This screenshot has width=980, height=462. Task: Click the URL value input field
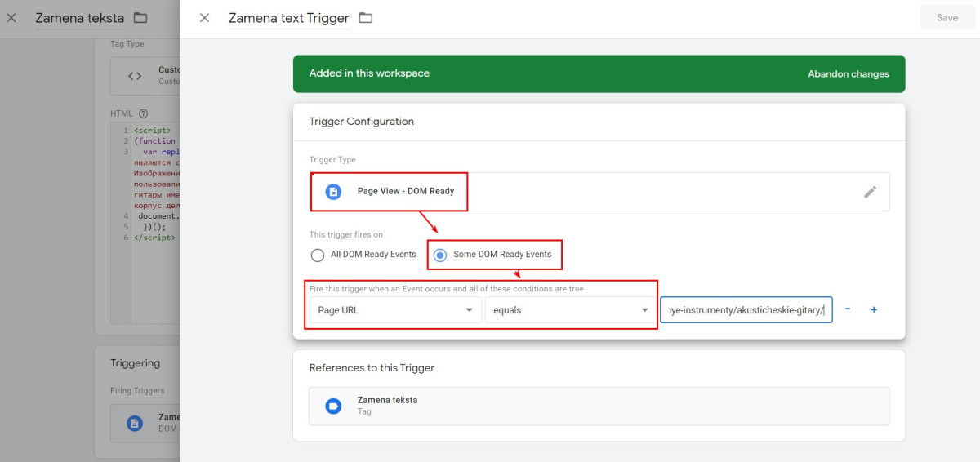point(746,310)
